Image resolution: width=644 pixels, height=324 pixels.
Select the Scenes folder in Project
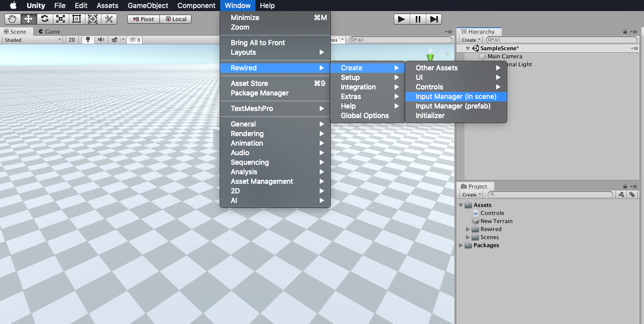tap(490, 237)
